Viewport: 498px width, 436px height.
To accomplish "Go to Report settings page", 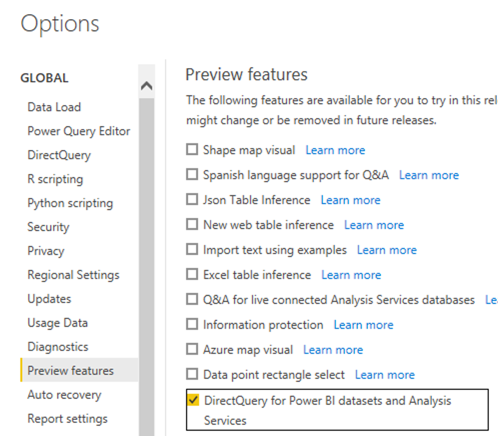I will 67,419.
